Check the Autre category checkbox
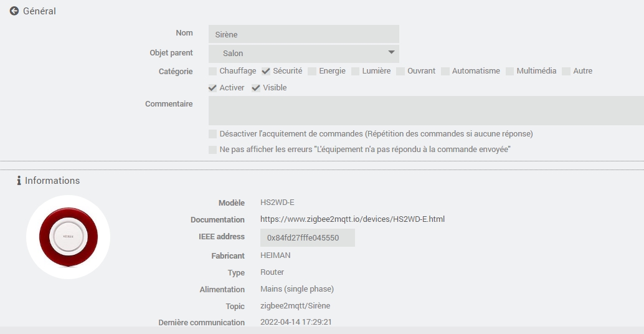This screenshot has height=334, width=644. tap(566, 71)
